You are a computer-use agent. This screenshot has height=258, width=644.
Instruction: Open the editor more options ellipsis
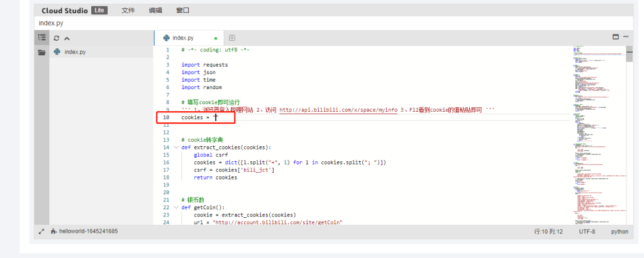pos(626,36)
